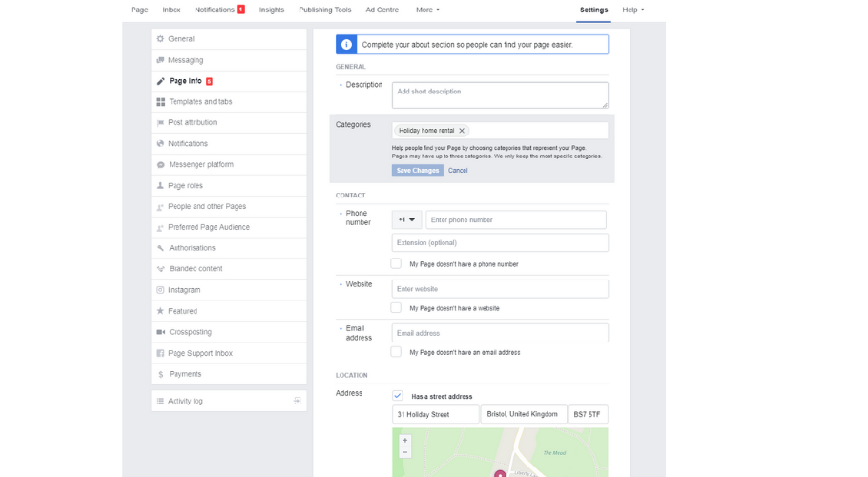
Task: Select the Settings tab
Action: tap(593, 10)
